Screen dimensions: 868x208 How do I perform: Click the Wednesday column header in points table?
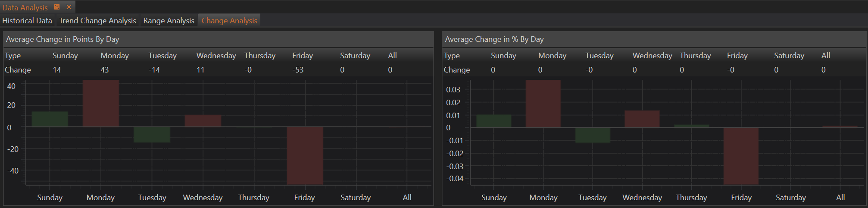216,56
